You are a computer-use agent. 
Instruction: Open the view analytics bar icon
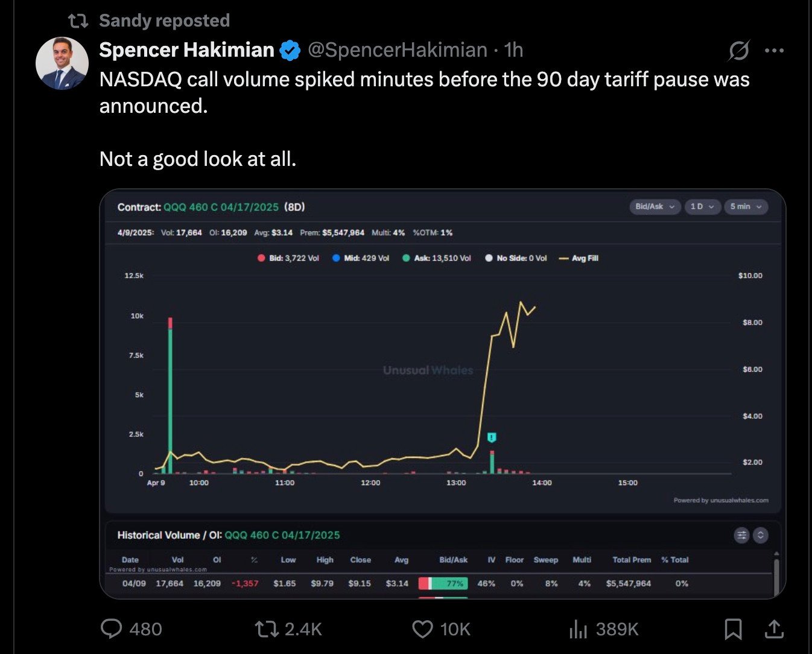click(578, 629)
